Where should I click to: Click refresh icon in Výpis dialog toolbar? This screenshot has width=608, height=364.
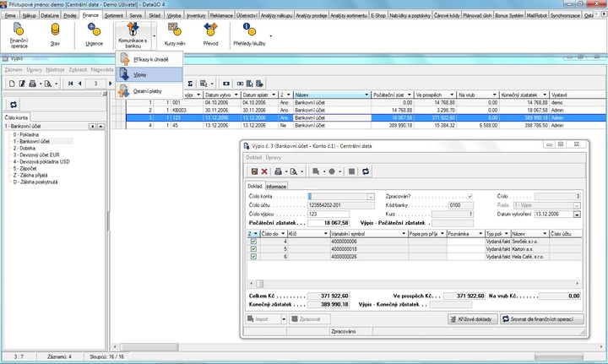coord(366,171)
